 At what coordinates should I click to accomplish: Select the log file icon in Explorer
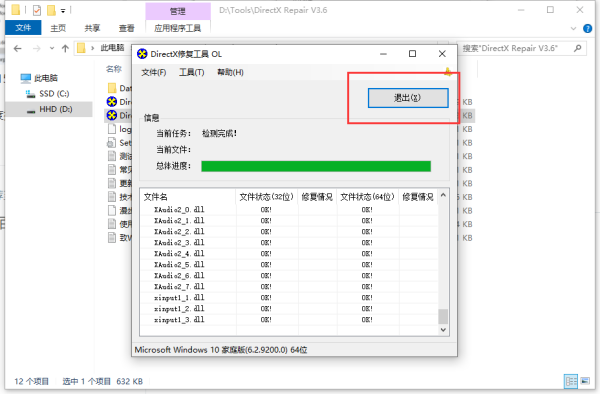click(x=112, y=129)
